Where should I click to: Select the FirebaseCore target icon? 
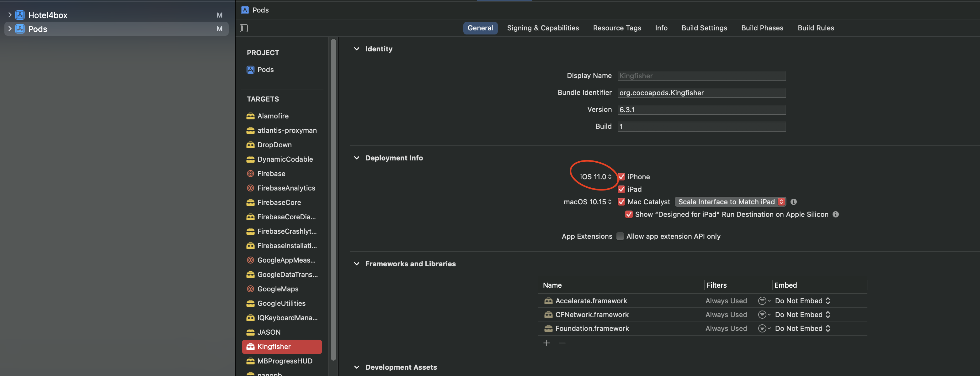point(250,202)
